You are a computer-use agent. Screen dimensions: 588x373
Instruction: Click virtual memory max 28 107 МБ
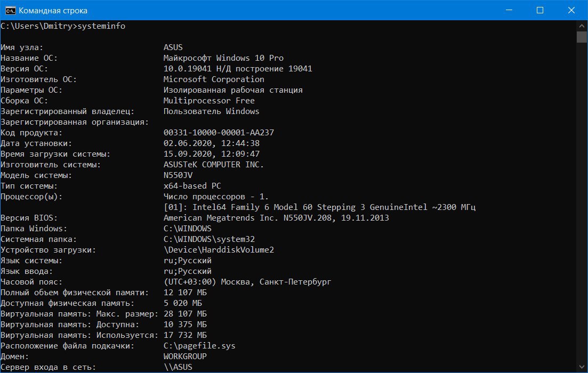coord(185,314)
